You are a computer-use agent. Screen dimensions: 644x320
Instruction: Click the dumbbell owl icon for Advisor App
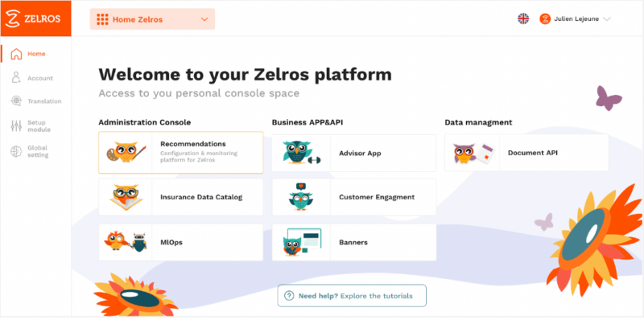tap(301, 153)
